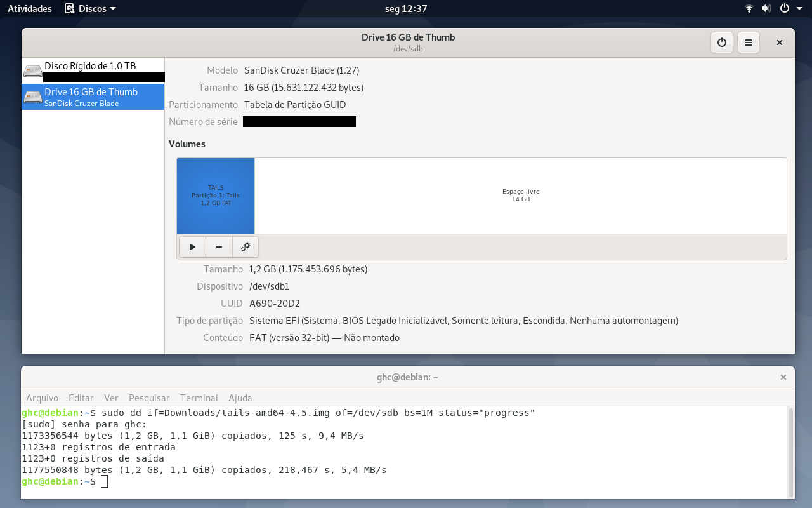The height and width of the screenshot is (508, 812).
Task: Open the clock calendar showing seg 12:37
Action: point(406,8)
